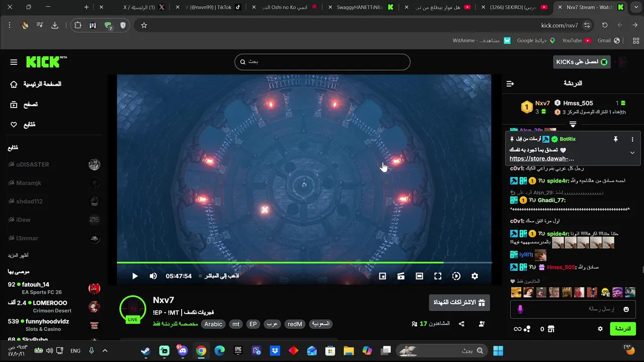Open the store.dawah link in pinned message
This screenshot has width=644, height=362.
pos(542,158)
